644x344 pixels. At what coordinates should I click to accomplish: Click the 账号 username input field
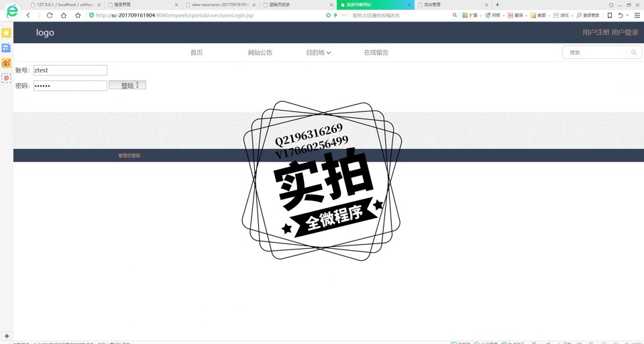[70, 70]
